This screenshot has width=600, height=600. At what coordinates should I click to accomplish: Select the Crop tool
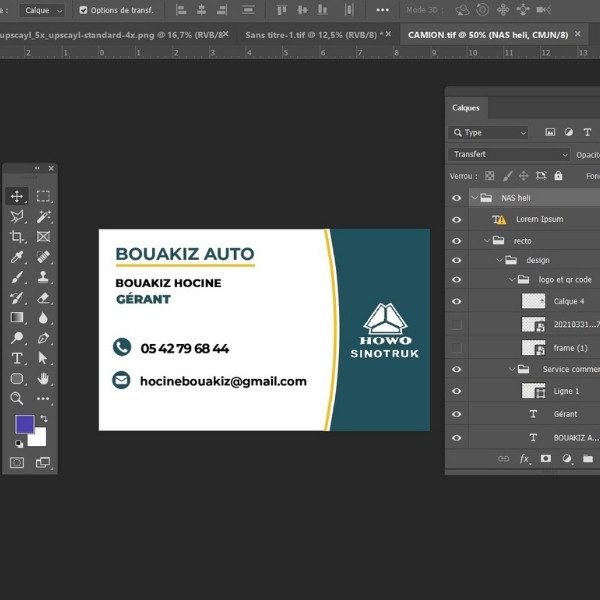(17, 237)
